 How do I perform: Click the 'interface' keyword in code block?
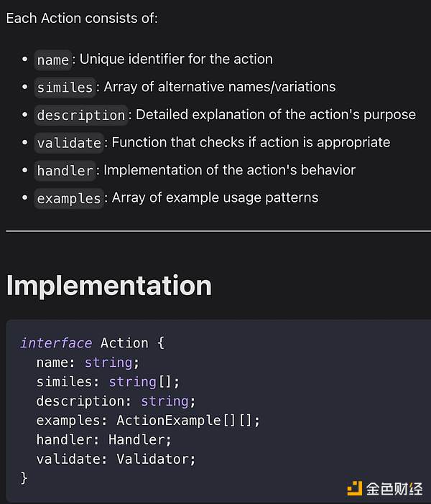coord(56,343)
